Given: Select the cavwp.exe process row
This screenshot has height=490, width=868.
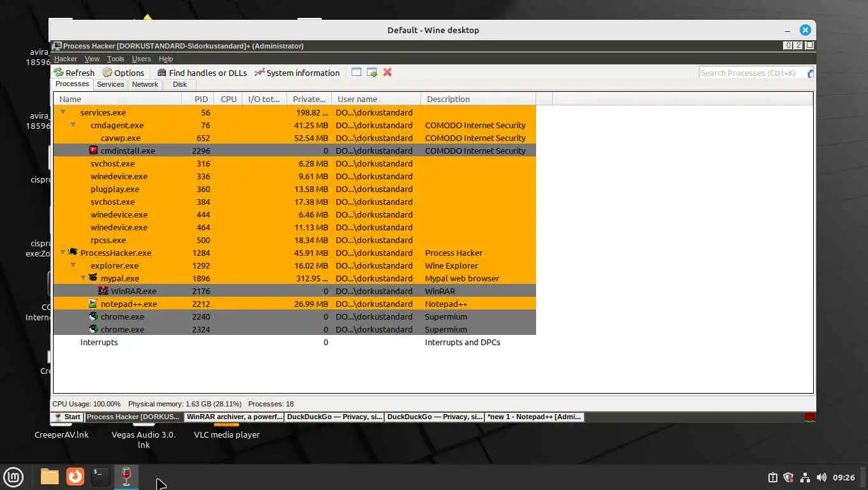Looking at the screenshot, I should pos(295,138).
